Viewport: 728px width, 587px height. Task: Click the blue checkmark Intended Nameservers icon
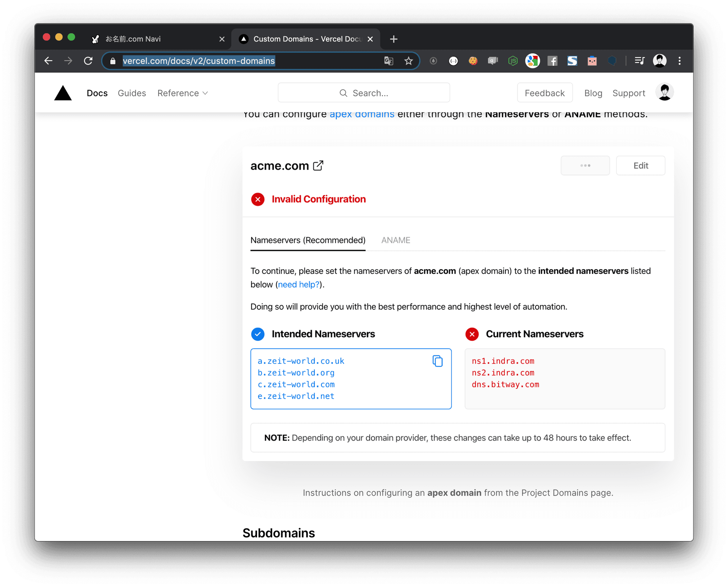click(257, 334)
